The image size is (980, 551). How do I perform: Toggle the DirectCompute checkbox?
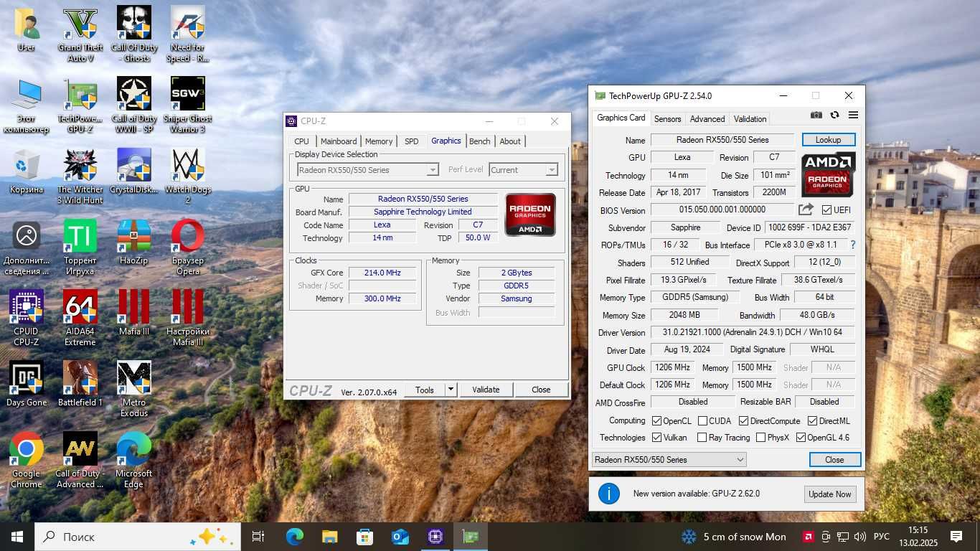coord(743,421)
